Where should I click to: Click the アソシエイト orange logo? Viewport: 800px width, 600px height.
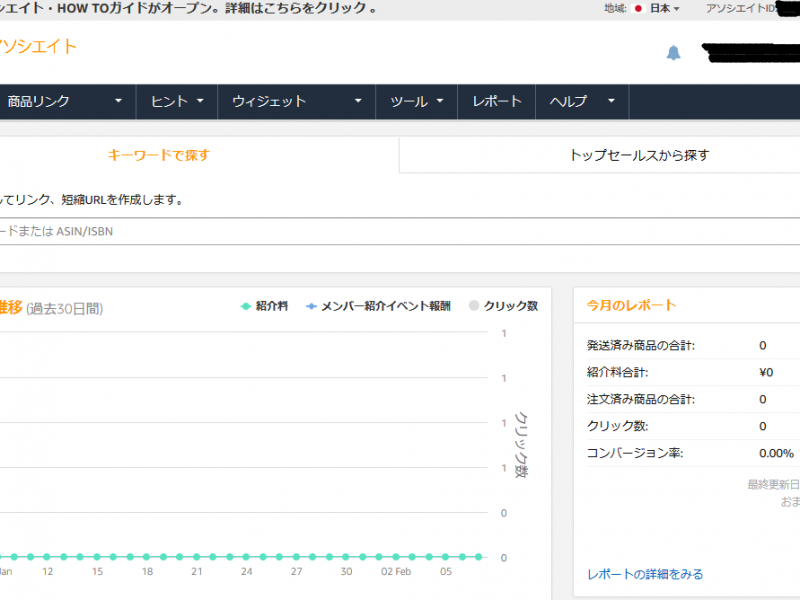coord(38,46)
